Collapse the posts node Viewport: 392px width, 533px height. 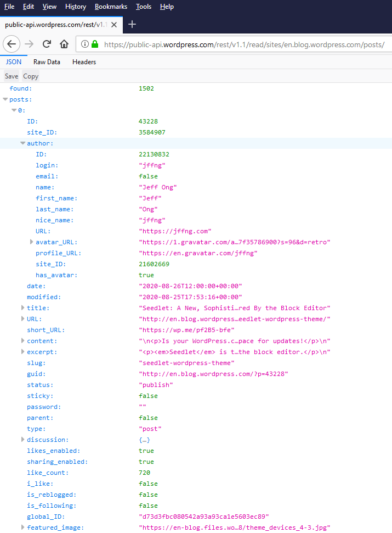pyautogui.click(x=5, y=99)
